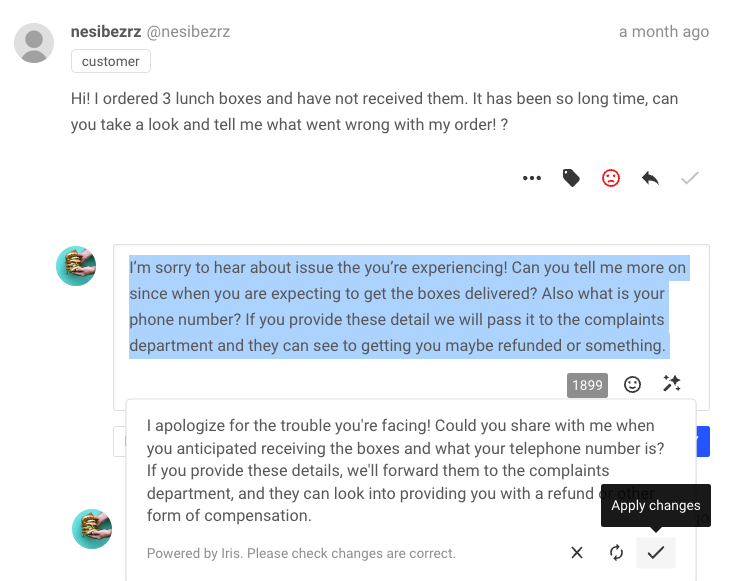
Task: Reply to the message using arrow icon
Action: (650, 178)
